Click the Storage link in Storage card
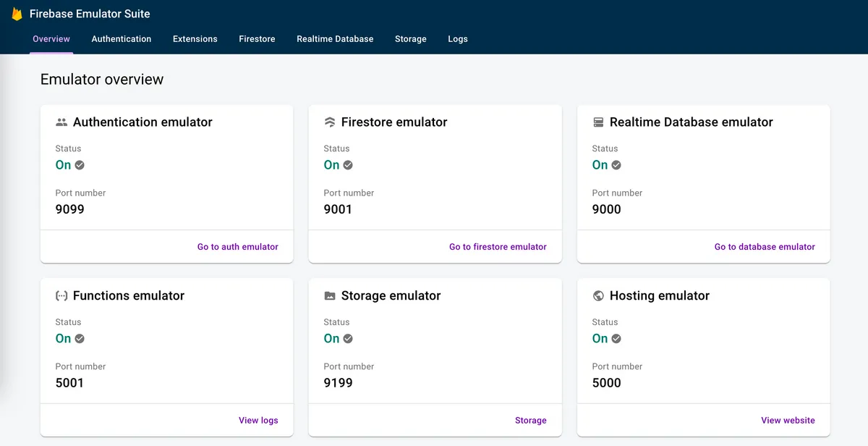The image size is (868, 446). (x=531, y=421)
